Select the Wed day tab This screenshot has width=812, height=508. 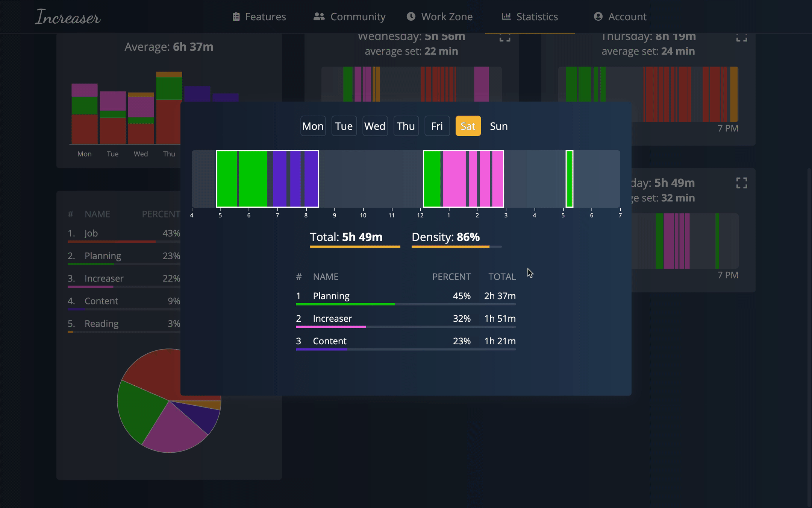(x=375, y=126)
